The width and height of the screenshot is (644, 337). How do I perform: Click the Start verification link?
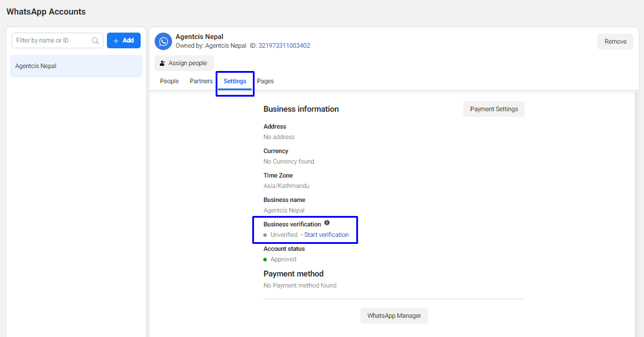pyautogui.click(x=326, y=235)
